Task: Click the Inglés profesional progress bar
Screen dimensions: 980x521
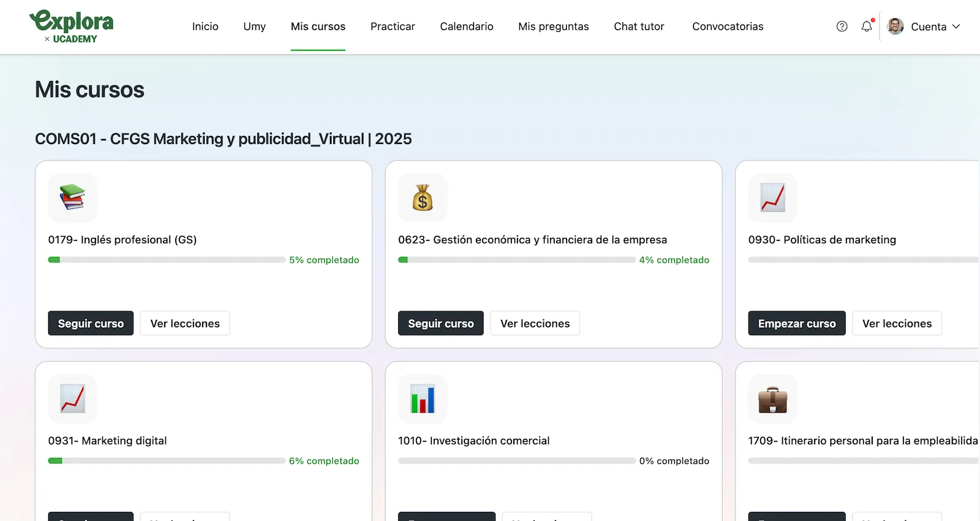Action: pos(167,260)
